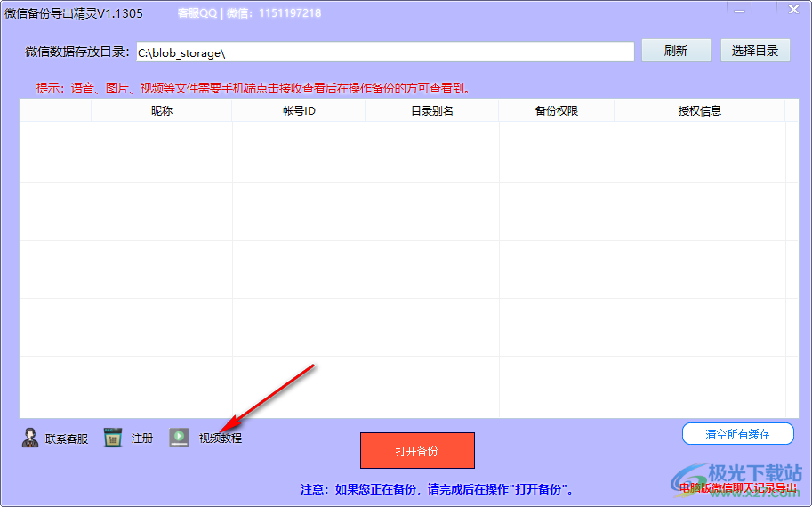Click the 选择目录 choose directory button

point(755,51)
